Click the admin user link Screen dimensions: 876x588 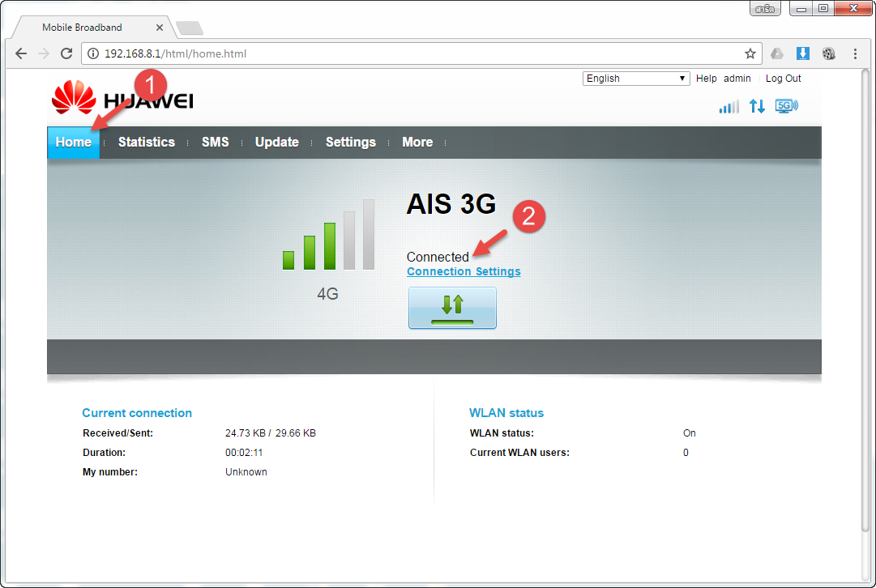[x=737, y=79]
